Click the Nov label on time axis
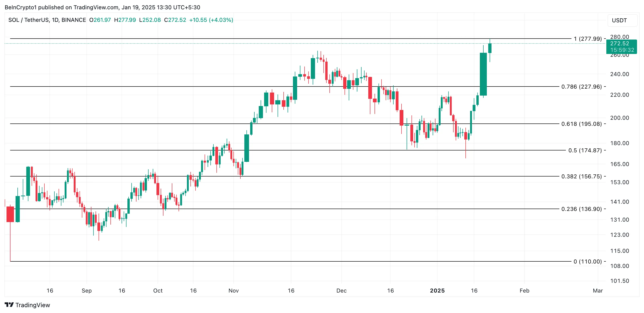Screen dimensions: 644x313 click(x=233, y=290)
